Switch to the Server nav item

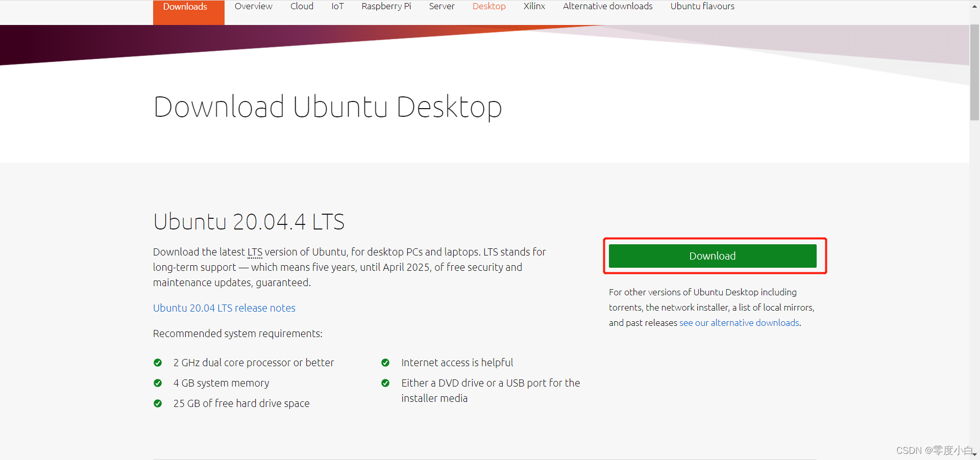click(x=442, y=7)
